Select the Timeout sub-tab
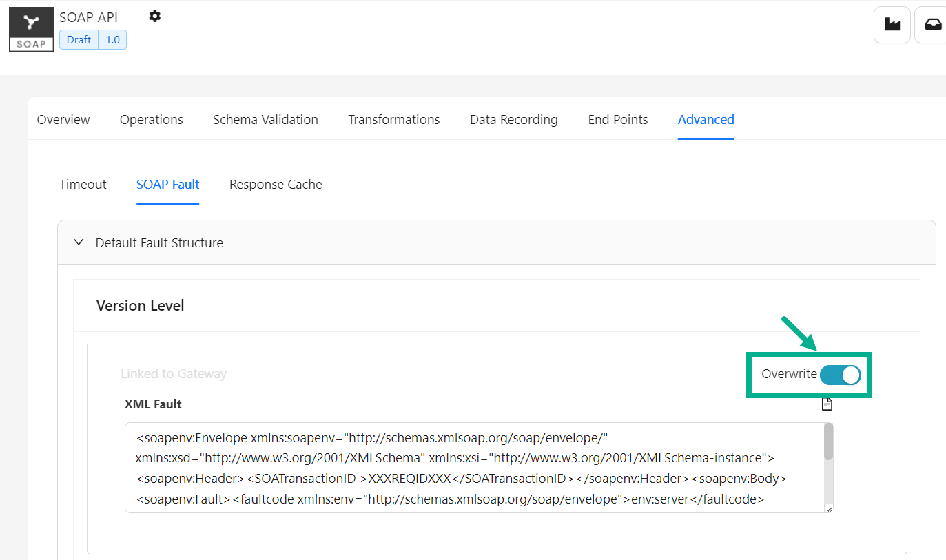946x560 pixels. [x=83, y=185]
